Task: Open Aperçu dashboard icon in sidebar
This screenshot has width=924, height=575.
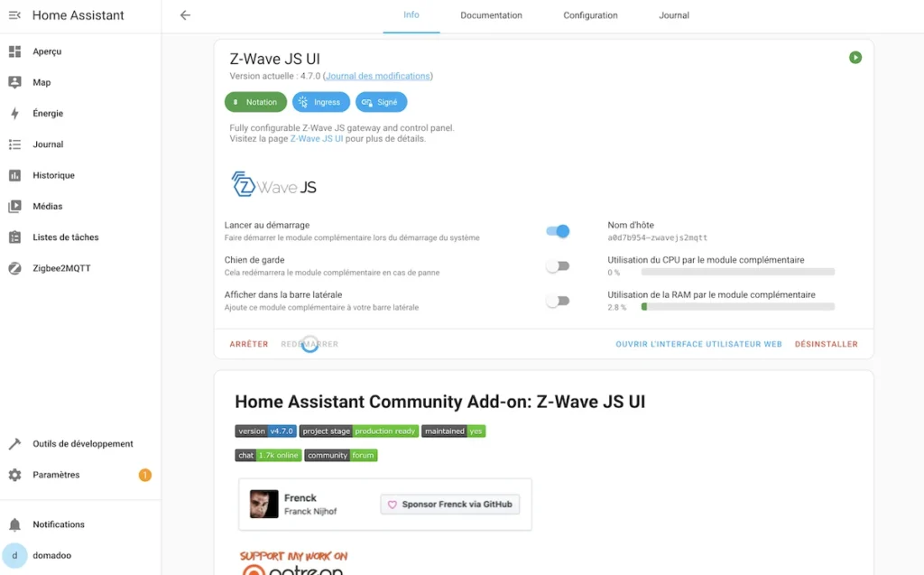Action: (14, 51)
